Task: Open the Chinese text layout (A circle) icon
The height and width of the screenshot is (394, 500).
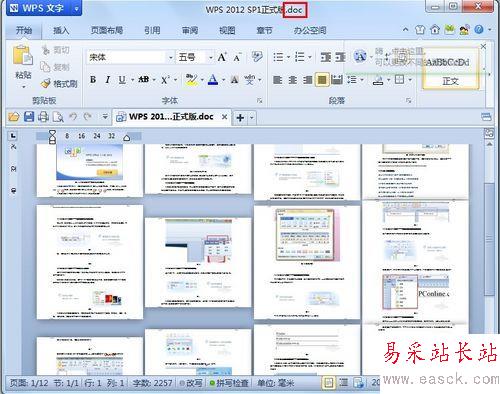Action: [360, 56]
